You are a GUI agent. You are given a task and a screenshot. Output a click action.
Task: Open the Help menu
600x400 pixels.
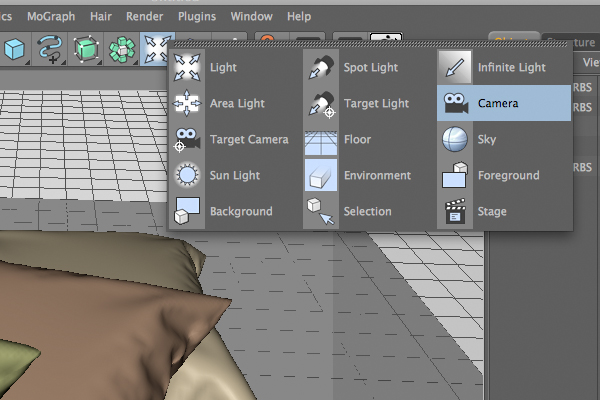[299, 16]
